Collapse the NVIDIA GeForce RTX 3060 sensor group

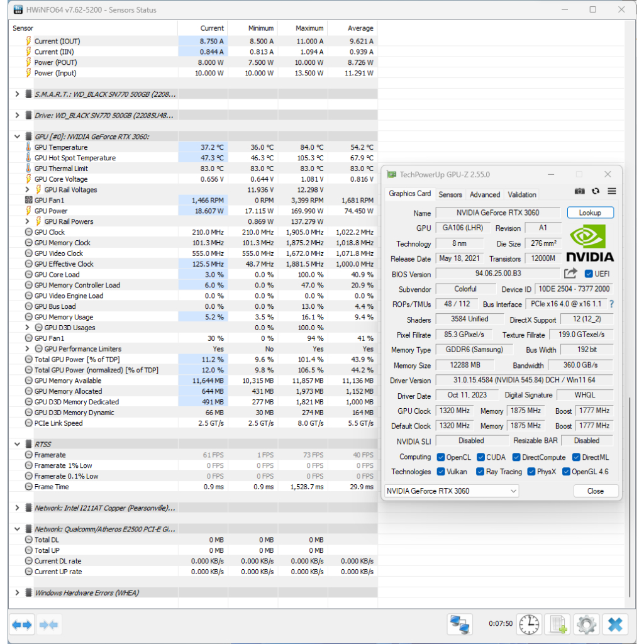17,136
